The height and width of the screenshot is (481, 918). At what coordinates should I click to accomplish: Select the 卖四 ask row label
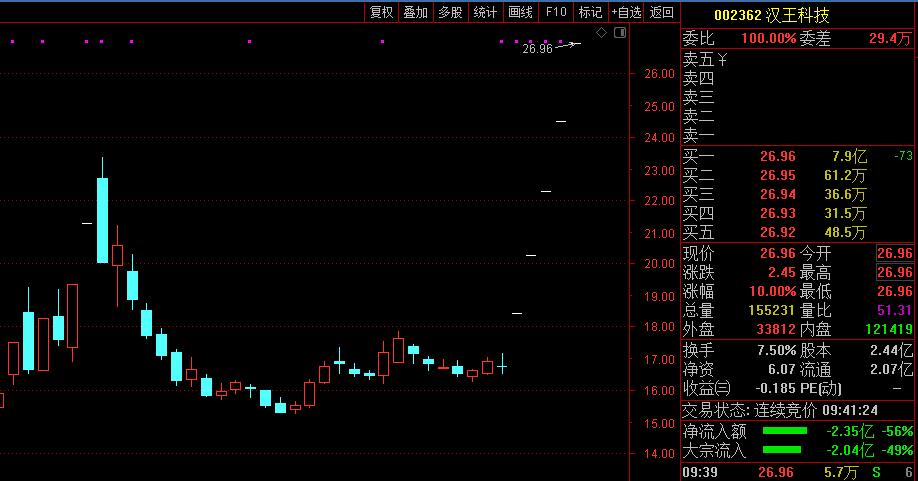click(698, 78)
